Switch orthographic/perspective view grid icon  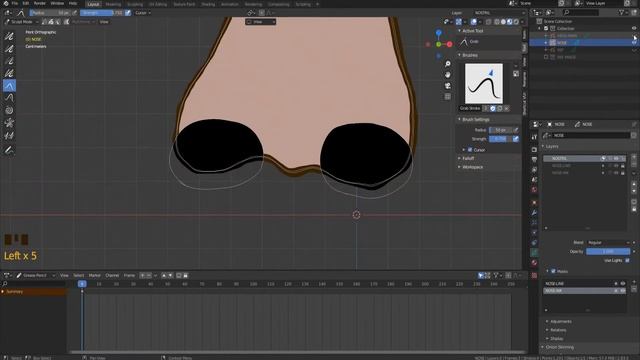[448, 96]
